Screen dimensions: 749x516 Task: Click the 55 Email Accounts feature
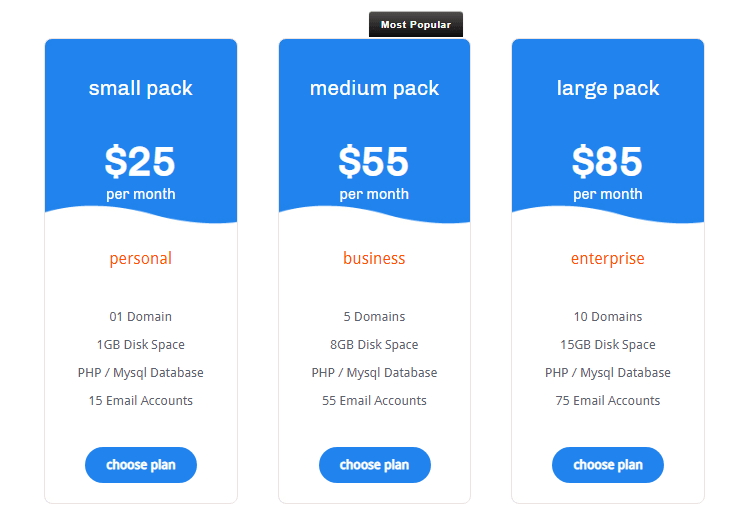pyautogui.click(x=374, y=400)
